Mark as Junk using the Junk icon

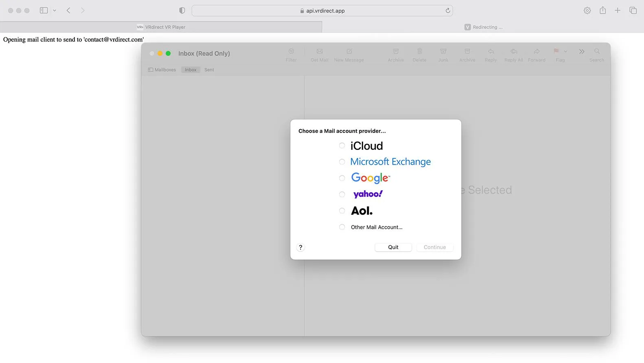click(443, 51)
